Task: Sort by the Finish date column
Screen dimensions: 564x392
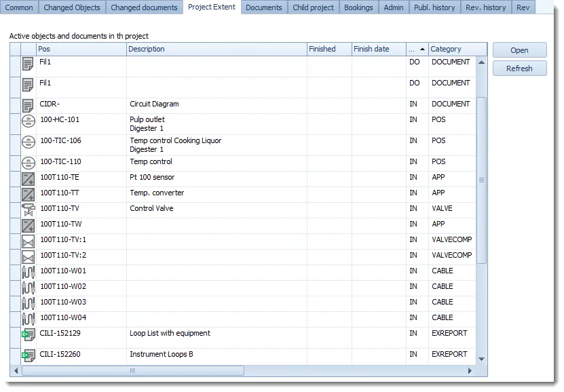Action: [x=379, y=50]
